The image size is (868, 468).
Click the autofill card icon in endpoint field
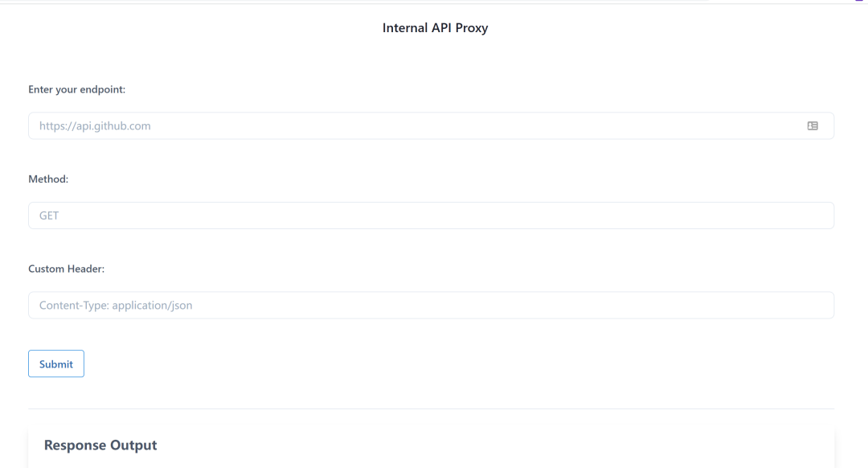click(x=812, y=125)
